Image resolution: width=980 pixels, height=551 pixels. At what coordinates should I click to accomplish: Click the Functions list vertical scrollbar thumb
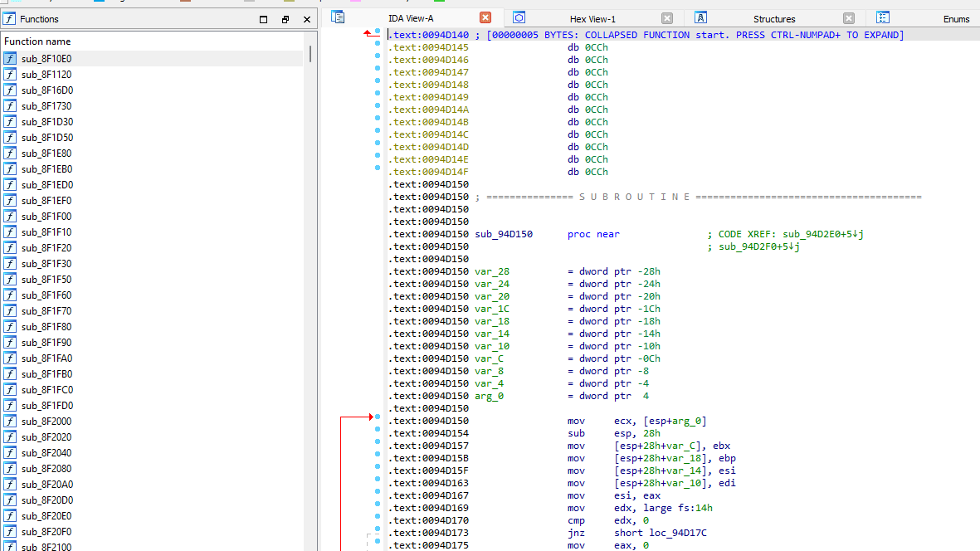(310, 54)
